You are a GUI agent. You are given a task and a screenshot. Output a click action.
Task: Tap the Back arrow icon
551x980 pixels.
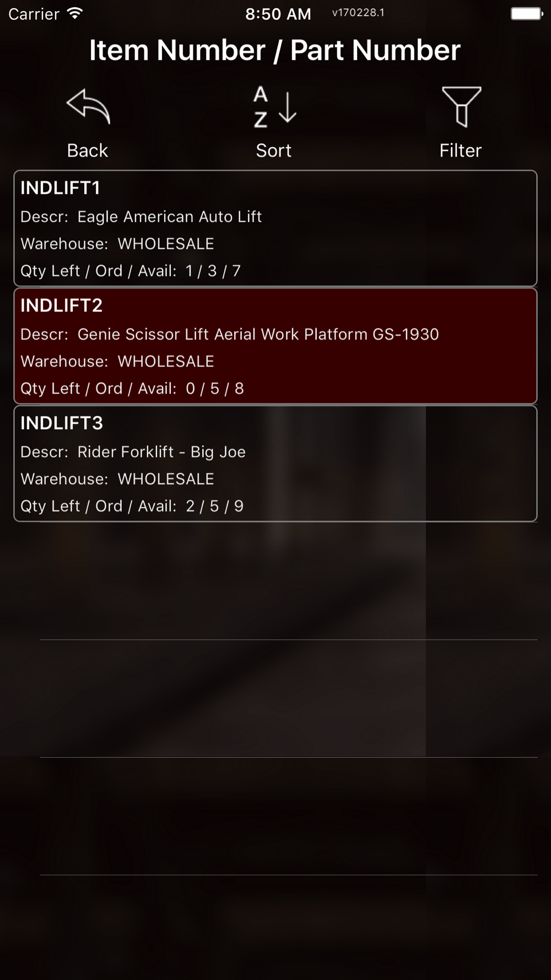pyautogui.click(x=88, y=106)
